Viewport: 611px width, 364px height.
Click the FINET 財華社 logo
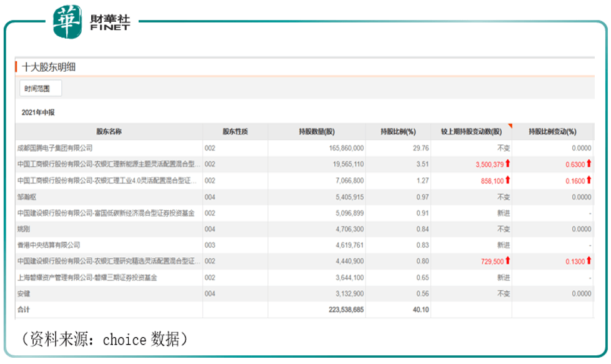92,22
